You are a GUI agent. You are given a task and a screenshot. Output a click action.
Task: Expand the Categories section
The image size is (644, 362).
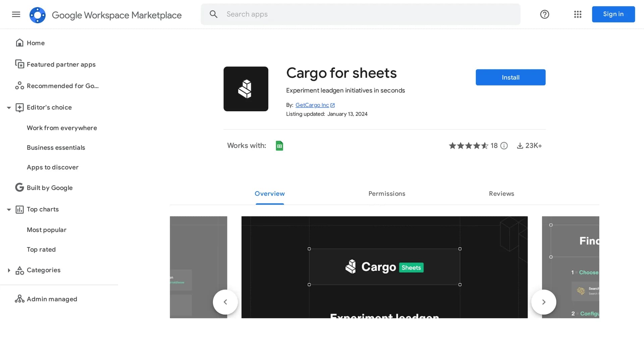[x=9, y=270]
